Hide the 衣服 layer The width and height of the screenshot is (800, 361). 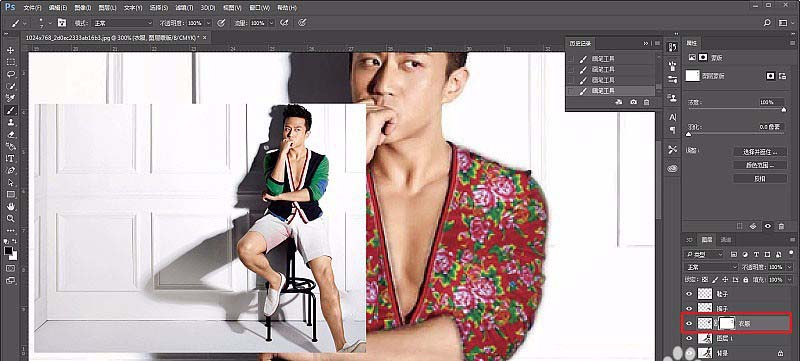point(690,323)
